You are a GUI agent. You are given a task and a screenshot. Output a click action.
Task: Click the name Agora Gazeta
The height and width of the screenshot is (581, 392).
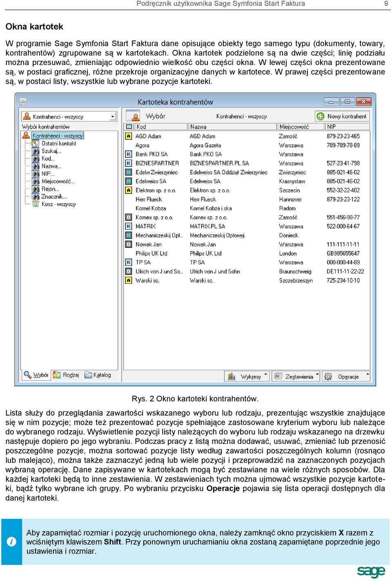click(205, 145)
